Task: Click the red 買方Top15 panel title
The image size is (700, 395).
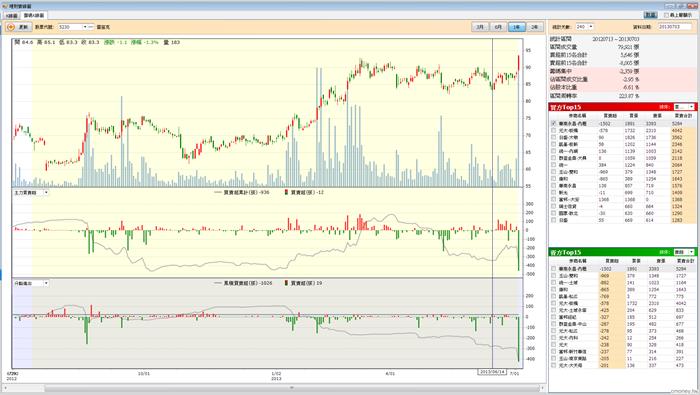Action: tap(565, 107)
